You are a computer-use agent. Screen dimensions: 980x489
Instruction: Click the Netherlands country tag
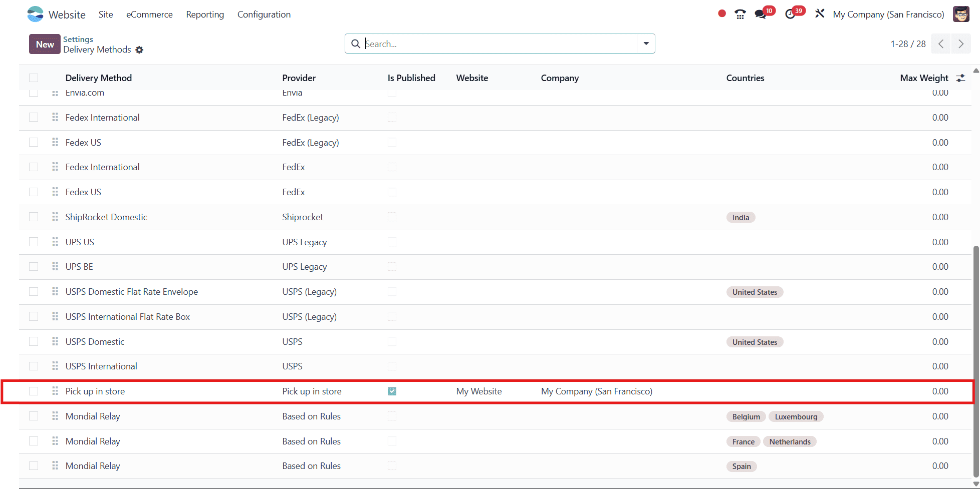coord(790,441)
